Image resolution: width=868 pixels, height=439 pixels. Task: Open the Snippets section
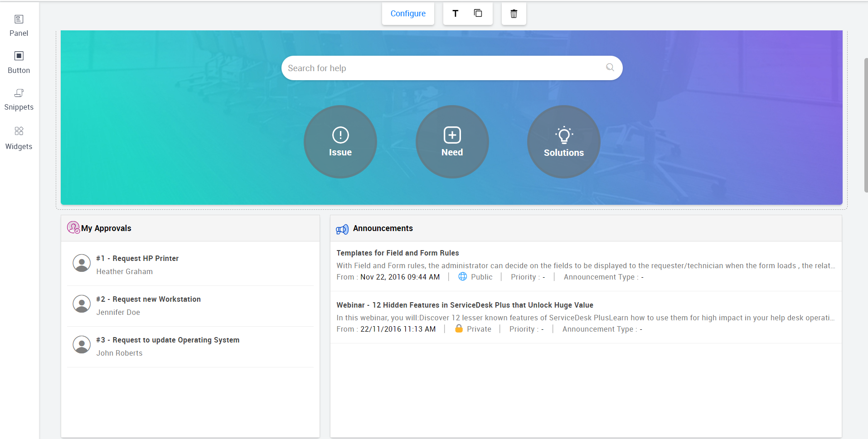[x=19, y=99]
